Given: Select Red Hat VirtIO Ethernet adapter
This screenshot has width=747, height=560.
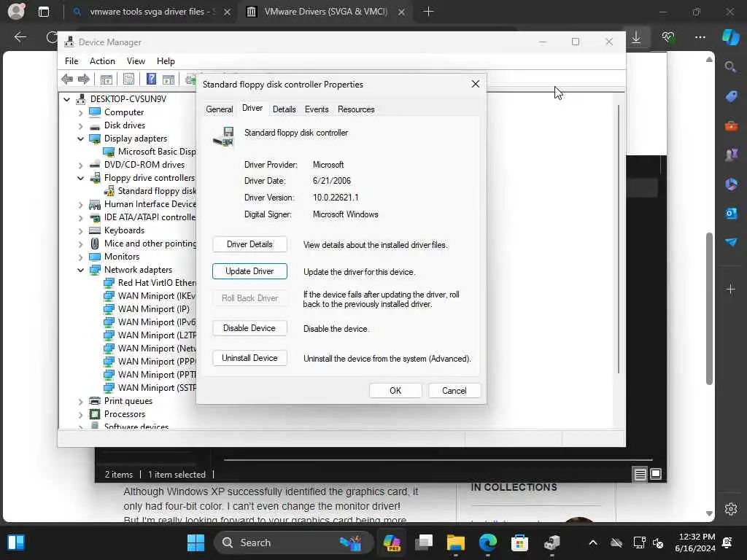Looking at the screenshot, I should 149,283.
